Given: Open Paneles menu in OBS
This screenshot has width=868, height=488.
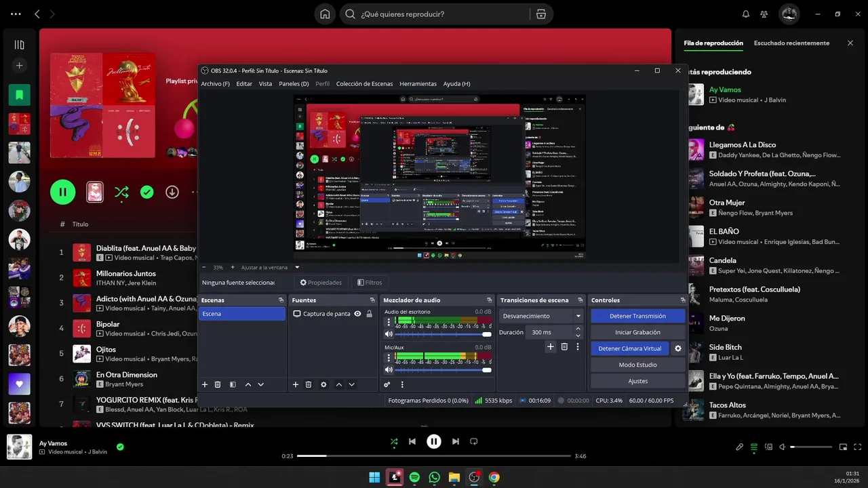Looking at the screenshot, I should pos(294,83).
